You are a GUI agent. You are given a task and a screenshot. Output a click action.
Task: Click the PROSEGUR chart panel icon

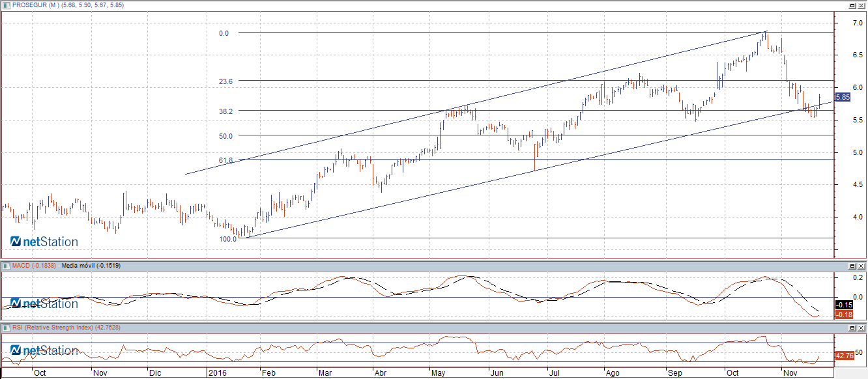click(7, 5)
